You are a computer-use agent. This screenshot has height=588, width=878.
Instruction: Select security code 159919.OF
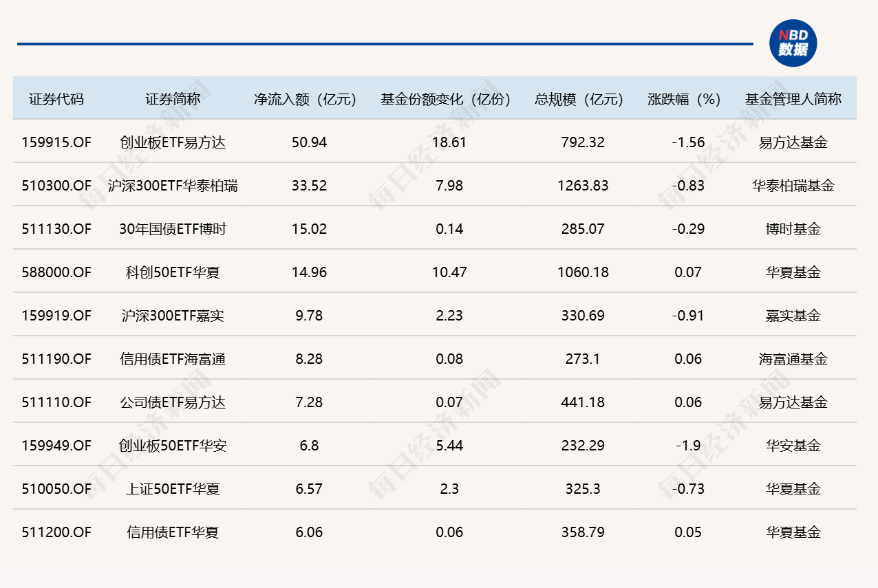(x=56, y=316)
